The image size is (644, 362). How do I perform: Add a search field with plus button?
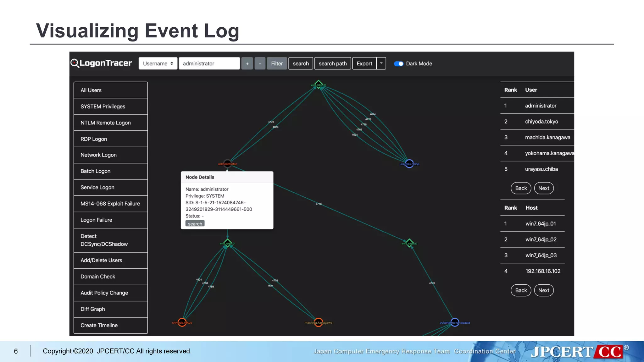247,63
